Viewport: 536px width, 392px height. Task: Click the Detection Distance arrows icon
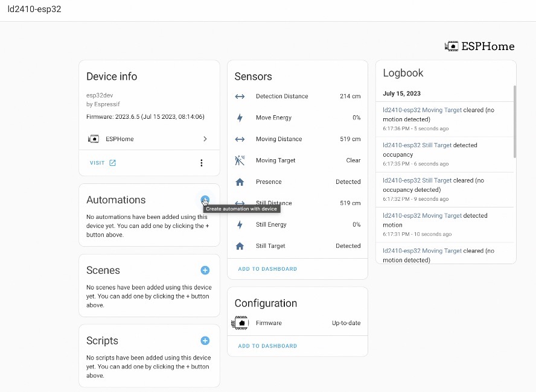pos(240,96)
